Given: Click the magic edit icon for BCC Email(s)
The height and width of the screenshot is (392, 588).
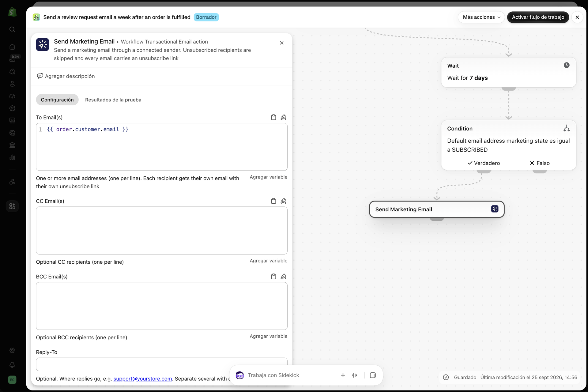Looking at the screenshot, I should click(284, 277).
